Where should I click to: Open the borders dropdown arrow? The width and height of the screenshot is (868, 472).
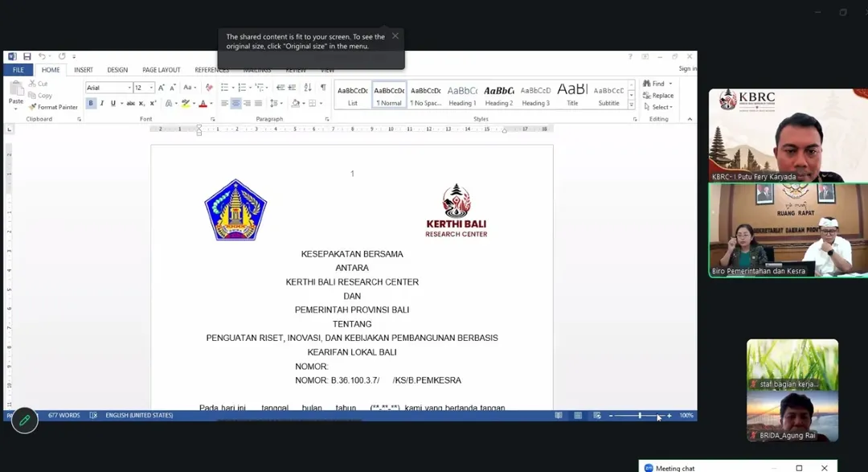point(321,103)
